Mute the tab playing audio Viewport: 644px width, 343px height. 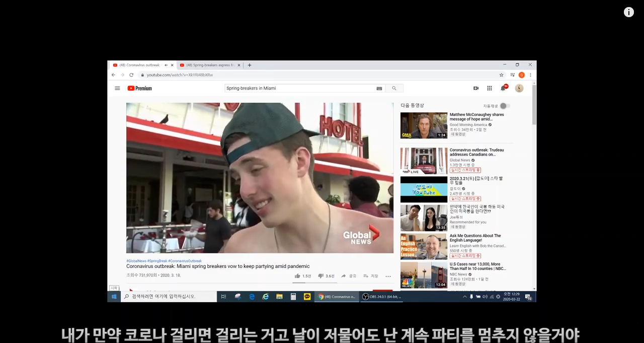[x=166, y=65]
